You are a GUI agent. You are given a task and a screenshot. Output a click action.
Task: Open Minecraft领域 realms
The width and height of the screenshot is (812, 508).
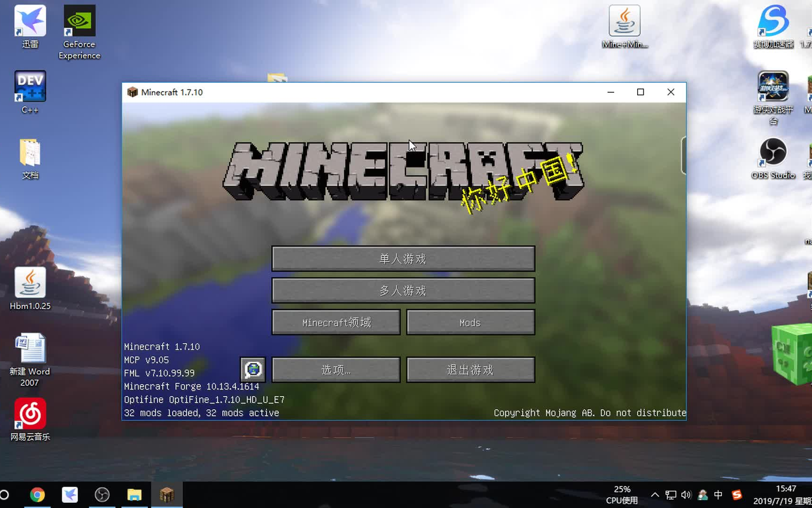(336, 322)
